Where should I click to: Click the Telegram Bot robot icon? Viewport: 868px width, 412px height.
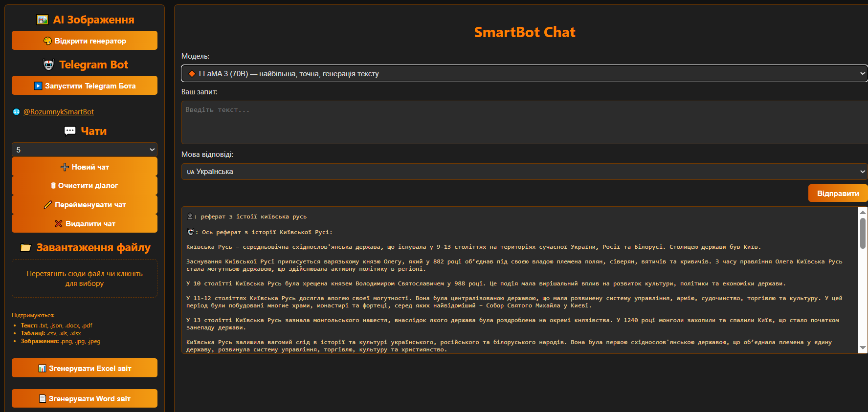pyautogui.click(x=49, y=65)
